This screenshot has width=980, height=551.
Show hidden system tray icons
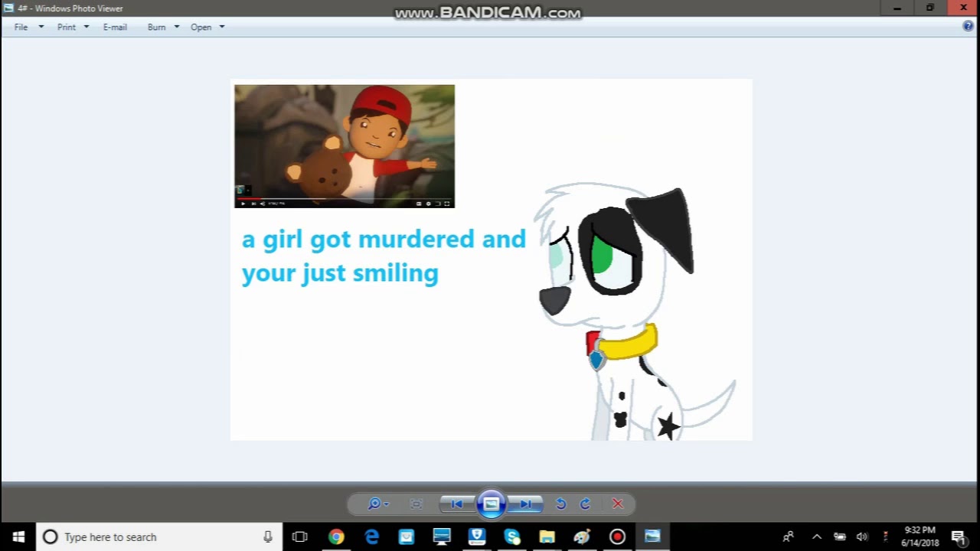point(816,536)
